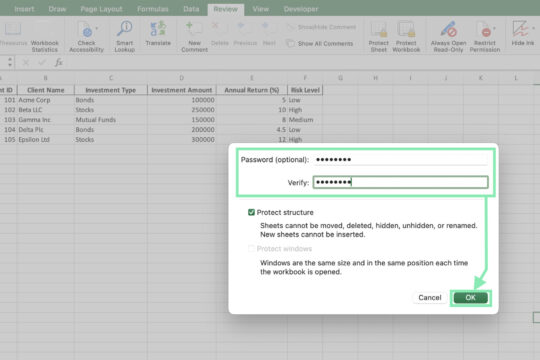The height and width of the screenshot is (360, 540).
Task: Toggle Always Open Read-Only
Action: [448, 37]
